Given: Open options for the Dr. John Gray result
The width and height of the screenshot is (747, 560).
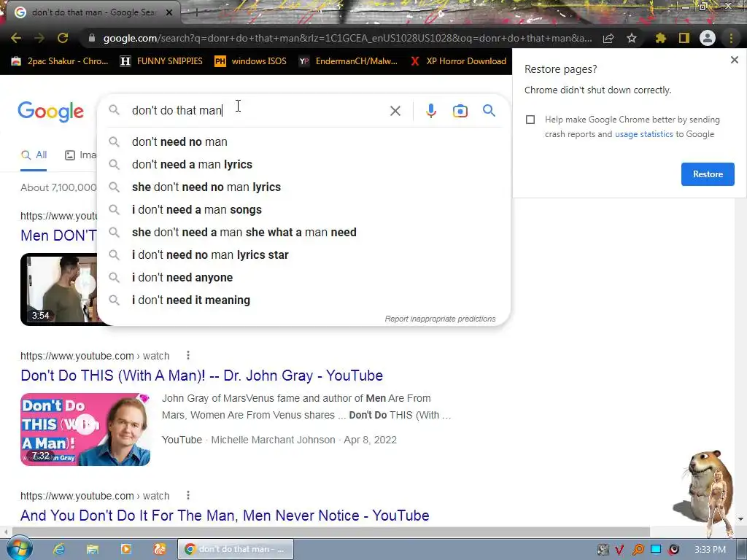Looking at the screenshot, I should click(188, 355).
